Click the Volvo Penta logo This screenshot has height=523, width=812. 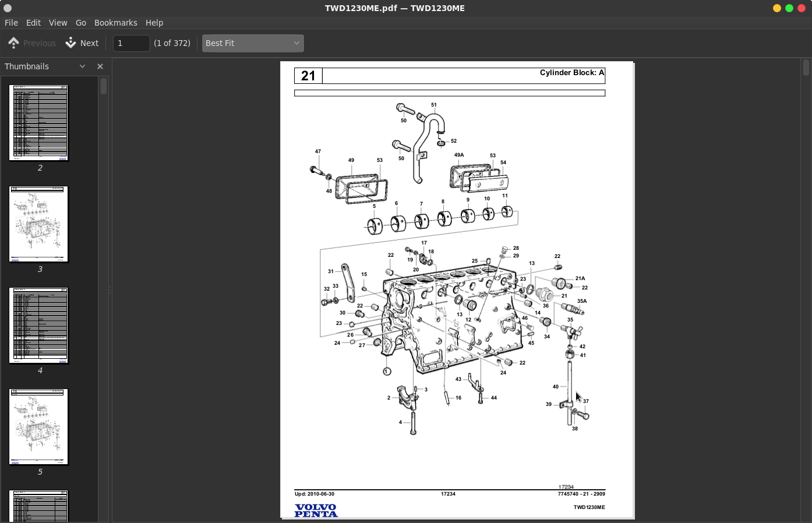coord(316,510)
